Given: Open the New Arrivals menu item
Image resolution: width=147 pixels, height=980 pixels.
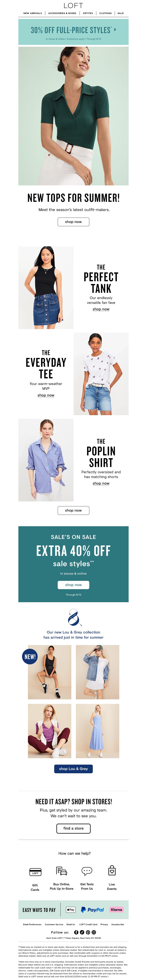Looking at the screenshot, I should point(33,13).
